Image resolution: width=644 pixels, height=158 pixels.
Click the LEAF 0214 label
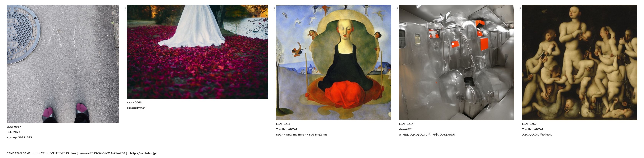[x=406, y=124]
